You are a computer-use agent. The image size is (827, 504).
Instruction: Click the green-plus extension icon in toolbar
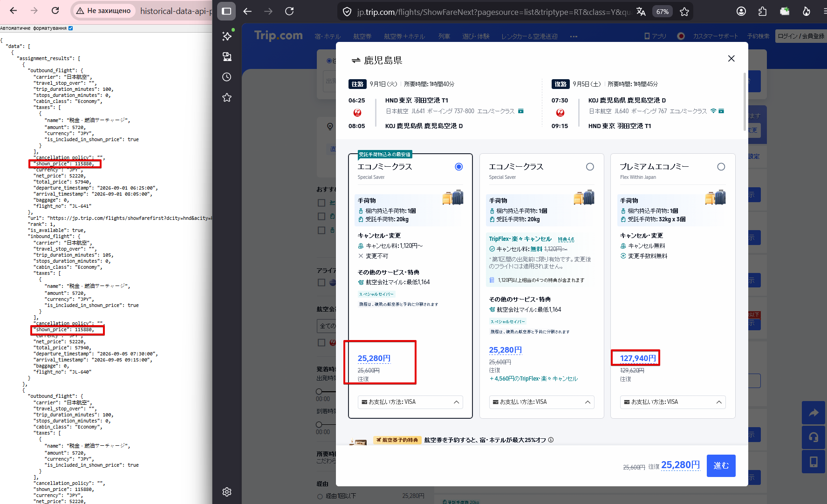(785, 11)
